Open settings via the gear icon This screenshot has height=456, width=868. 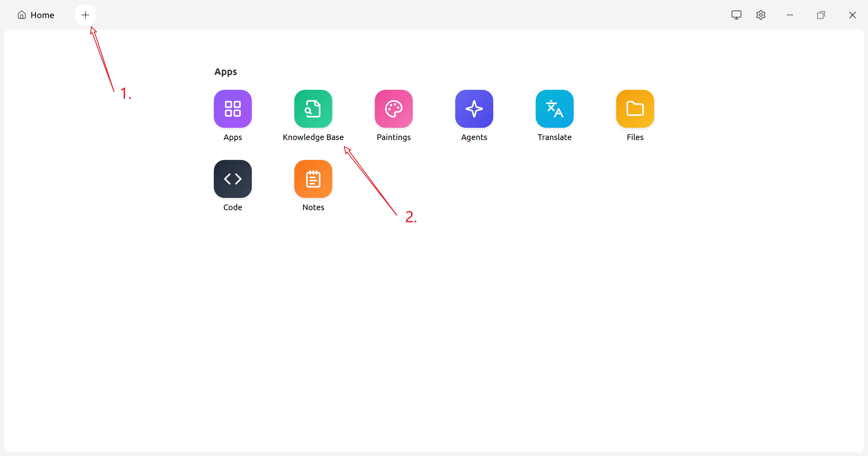point(760,15)
